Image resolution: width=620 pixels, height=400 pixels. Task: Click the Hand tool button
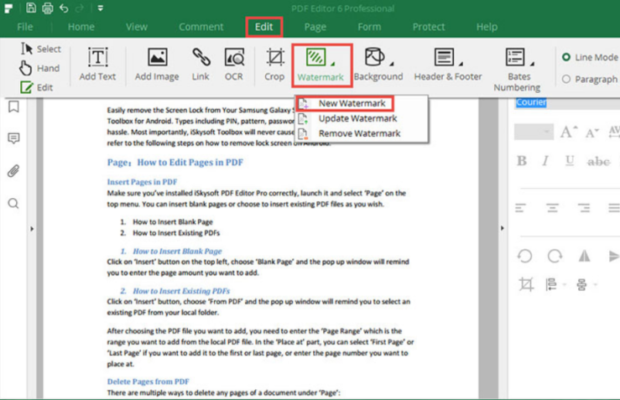tap(39, 68)
